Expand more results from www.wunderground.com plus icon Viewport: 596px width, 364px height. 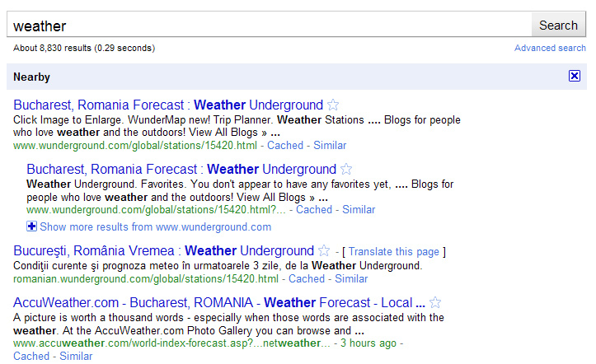pyautogui.click(x=31, y=226)
